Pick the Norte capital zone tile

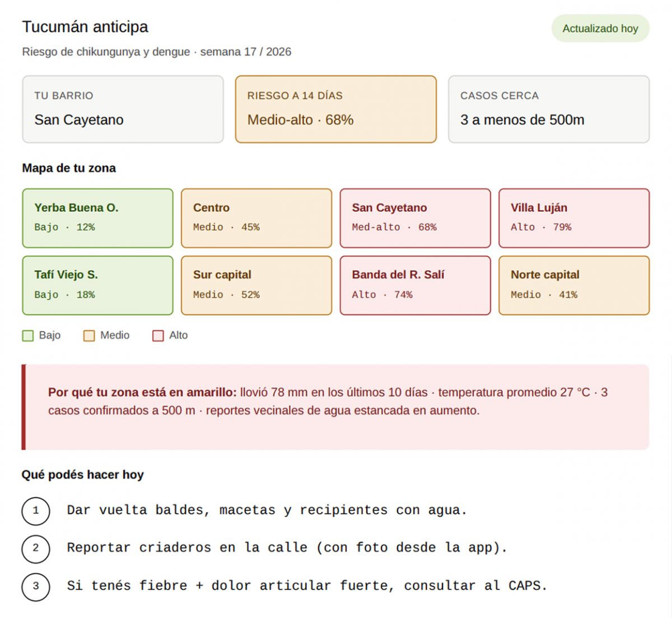pos(574,285)
